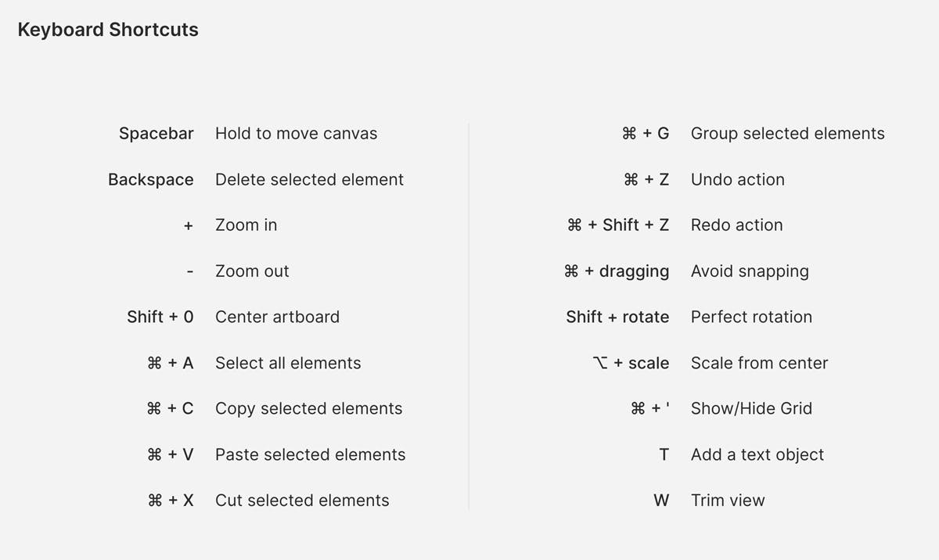Click the W key for Trim view
Viewport: 939px width, 560px height.
(x=661, y=501)
